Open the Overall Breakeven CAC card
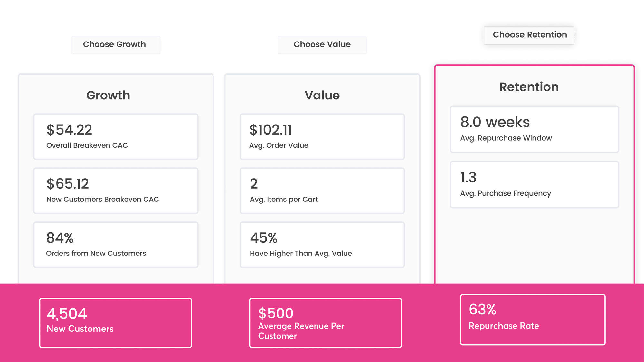This screenshot has height=362, width=644. tap(116, 136)
